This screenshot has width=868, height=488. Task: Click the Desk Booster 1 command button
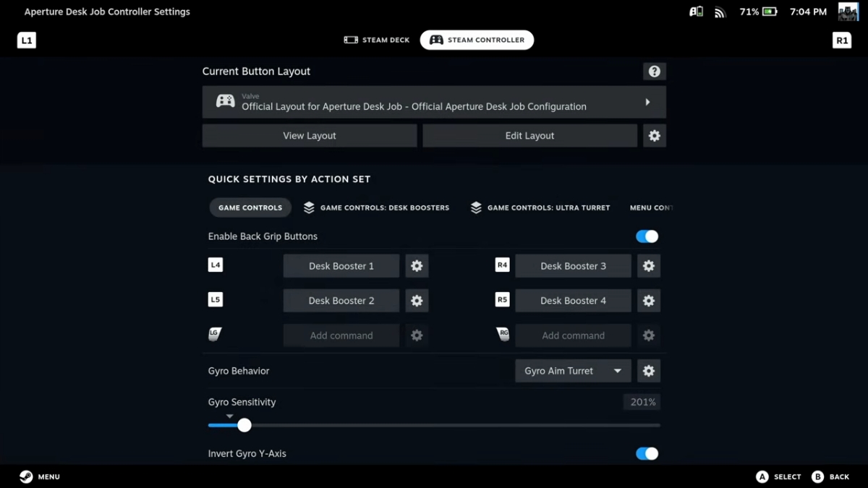341,266
